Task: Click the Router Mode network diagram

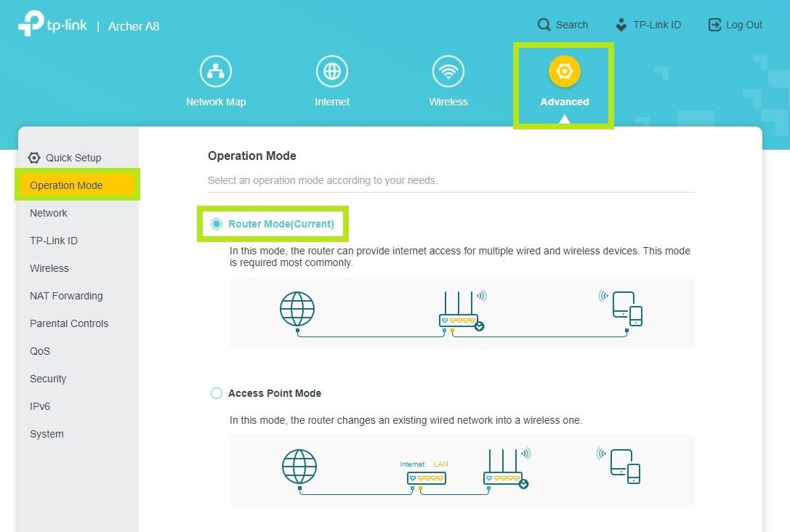Action: point(461,313)
